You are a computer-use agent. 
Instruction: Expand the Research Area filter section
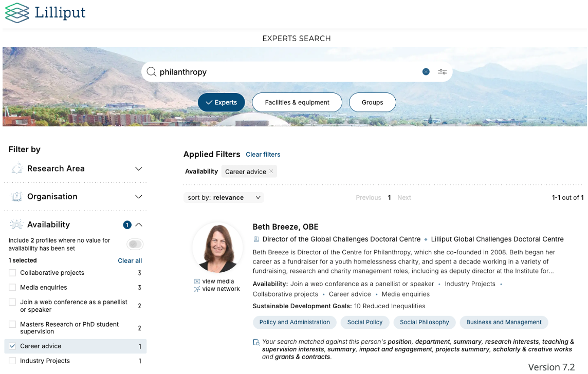[138, 169]
